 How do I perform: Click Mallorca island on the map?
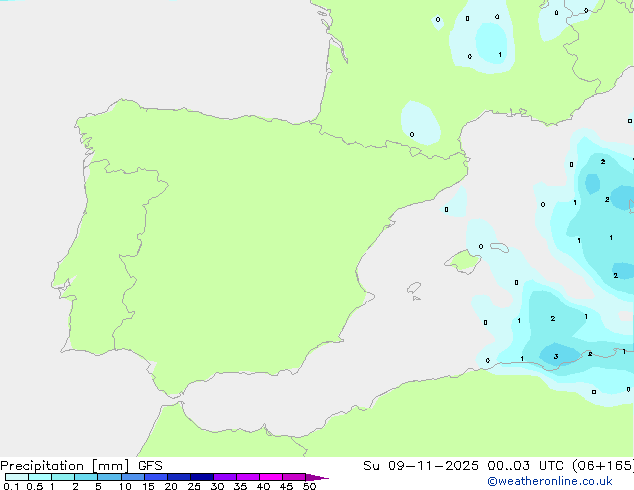463,261
